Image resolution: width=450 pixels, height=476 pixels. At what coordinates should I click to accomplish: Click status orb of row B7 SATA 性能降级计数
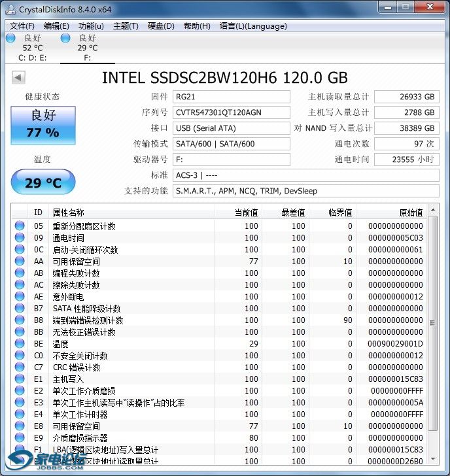coord(20,308)
